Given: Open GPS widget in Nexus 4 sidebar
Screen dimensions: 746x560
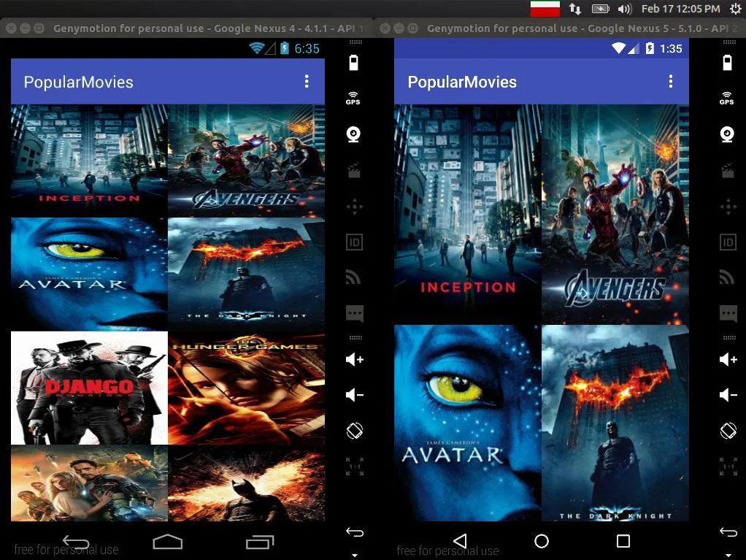Looking at the screenshot, I should coord(353,98).
